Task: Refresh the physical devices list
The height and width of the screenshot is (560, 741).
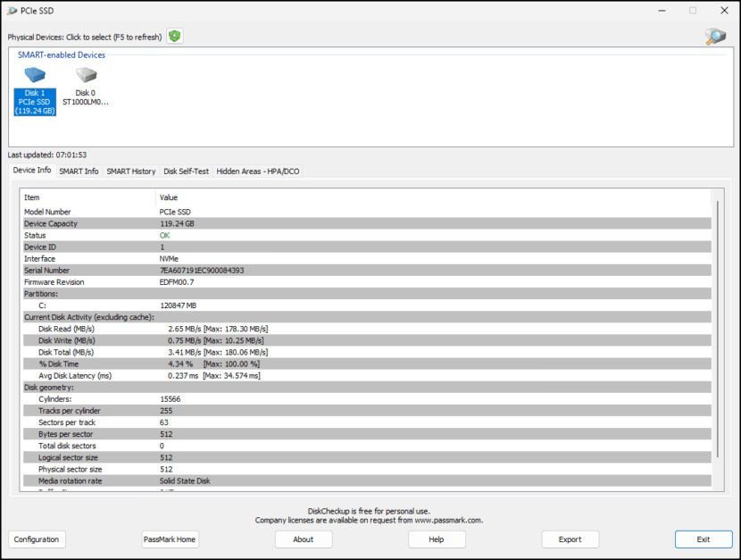Action: [174, 36]
